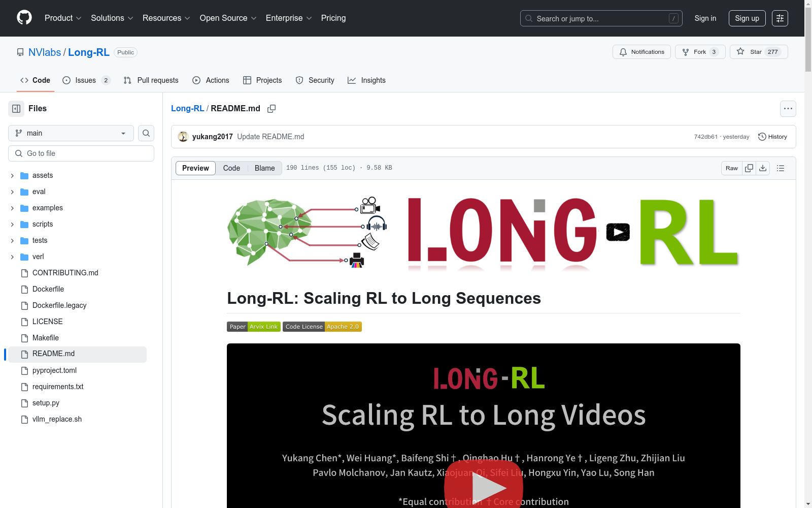Enable notifications for this repository

[x=641, y=51]
